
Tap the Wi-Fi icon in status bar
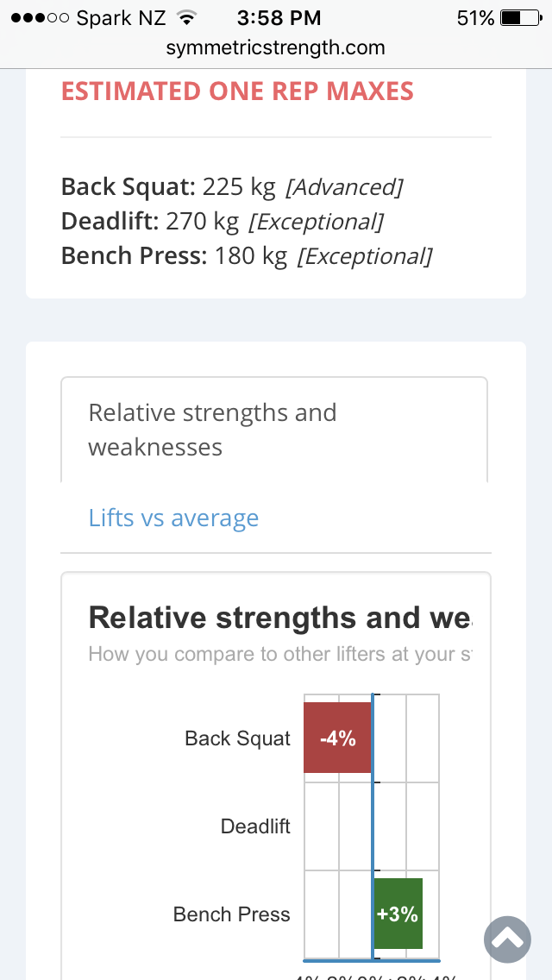tap(185, 18)
